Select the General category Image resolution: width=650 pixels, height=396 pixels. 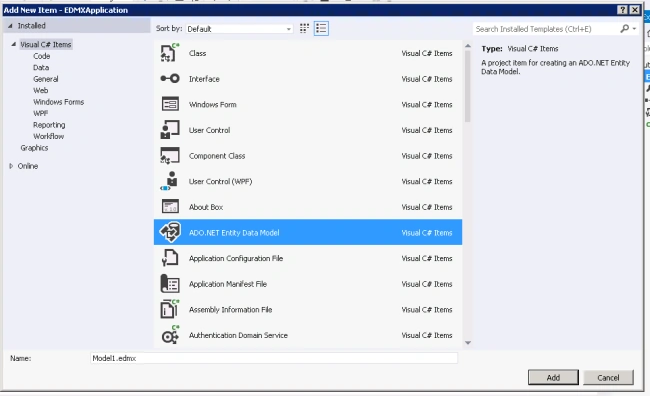pos(46,79)
